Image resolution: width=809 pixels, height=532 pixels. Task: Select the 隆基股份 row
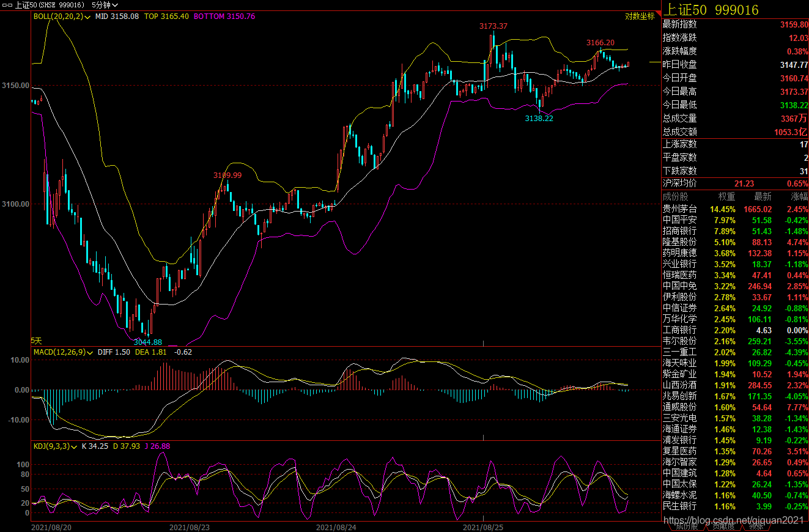pyautogui.click(x=736, y=242)
